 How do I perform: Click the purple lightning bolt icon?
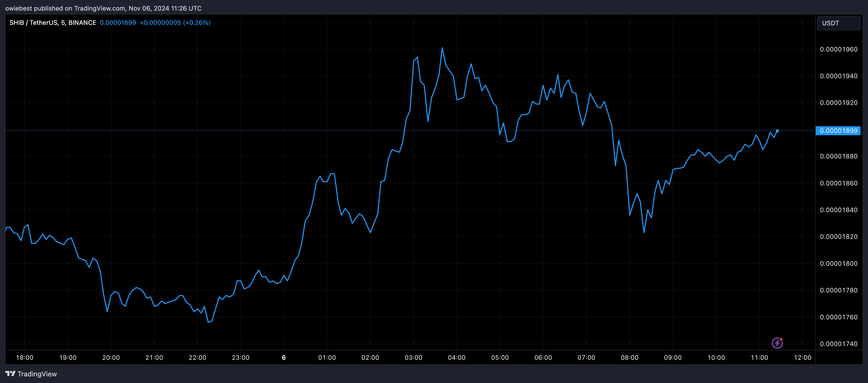pos(777,343)
